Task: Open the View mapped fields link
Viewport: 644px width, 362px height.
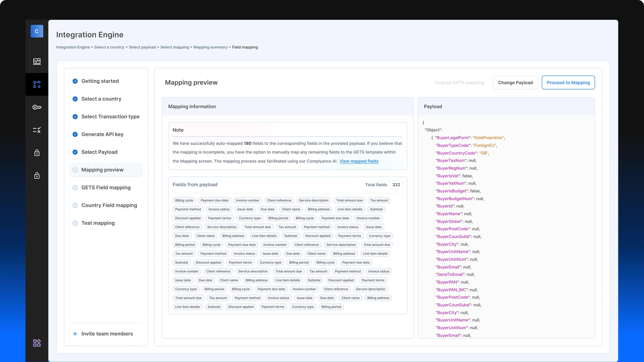Action: click(359, 161)
